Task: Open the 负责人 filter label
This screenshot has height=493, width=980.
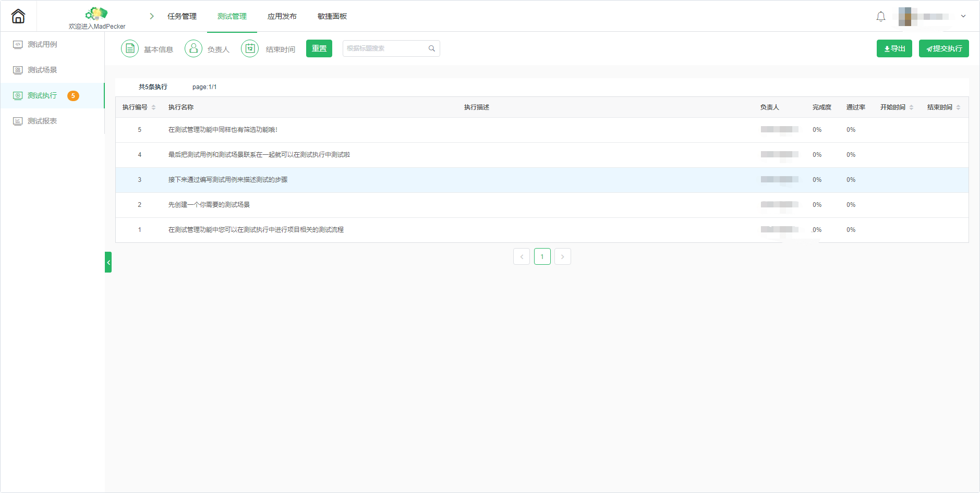Action: pyautogui.click(x=219, y=50)
